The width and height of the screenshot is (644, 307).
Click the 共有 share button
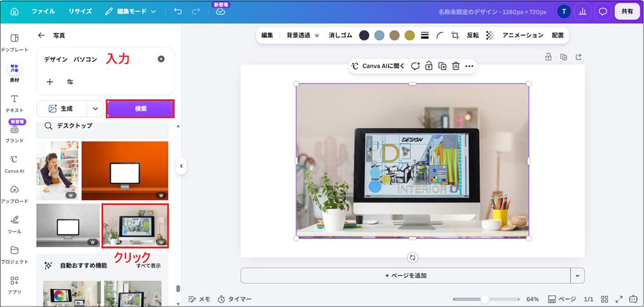tap(627, 12)
